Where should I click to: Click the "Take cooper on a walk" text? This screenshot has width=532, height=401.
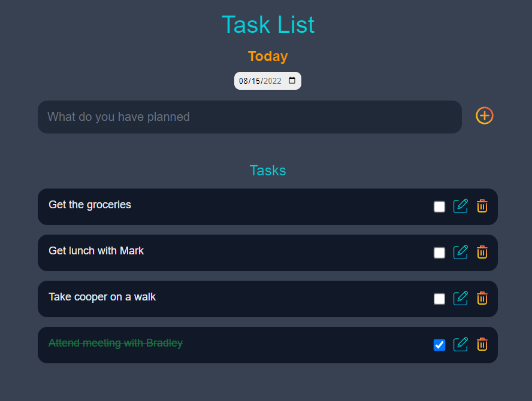102,297
